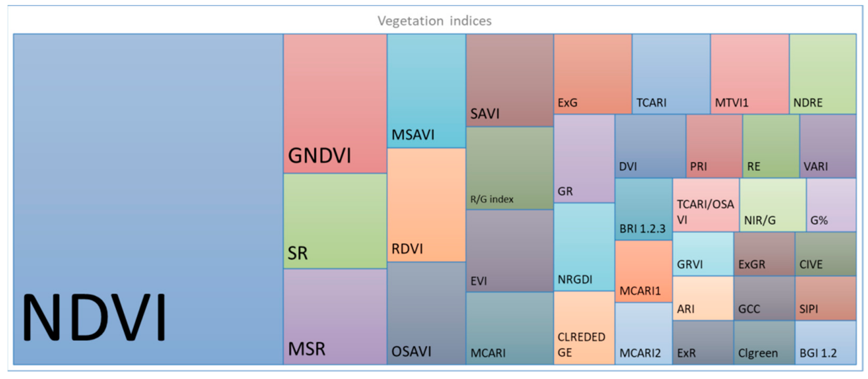The height and width of the screenshot is (379, 868).
Task: Click the OSAVI tile
Action: tap(426, 313)
